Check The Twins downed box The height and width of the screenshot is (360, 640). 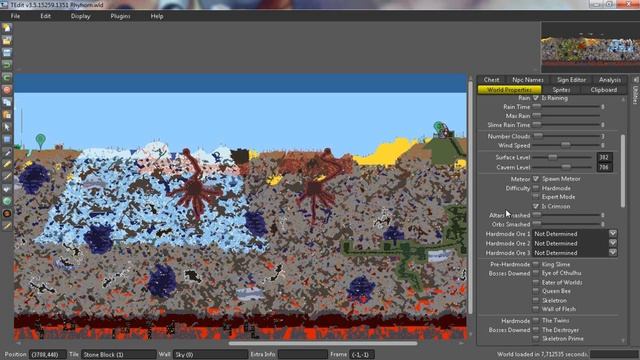click(536, 320)
